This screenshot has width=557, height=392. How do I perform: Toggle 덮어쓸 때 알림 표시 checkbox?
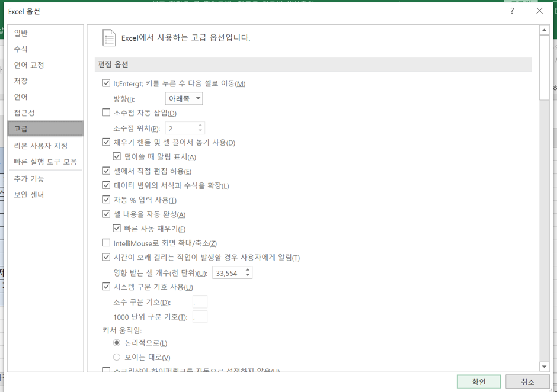coord(117,156)
